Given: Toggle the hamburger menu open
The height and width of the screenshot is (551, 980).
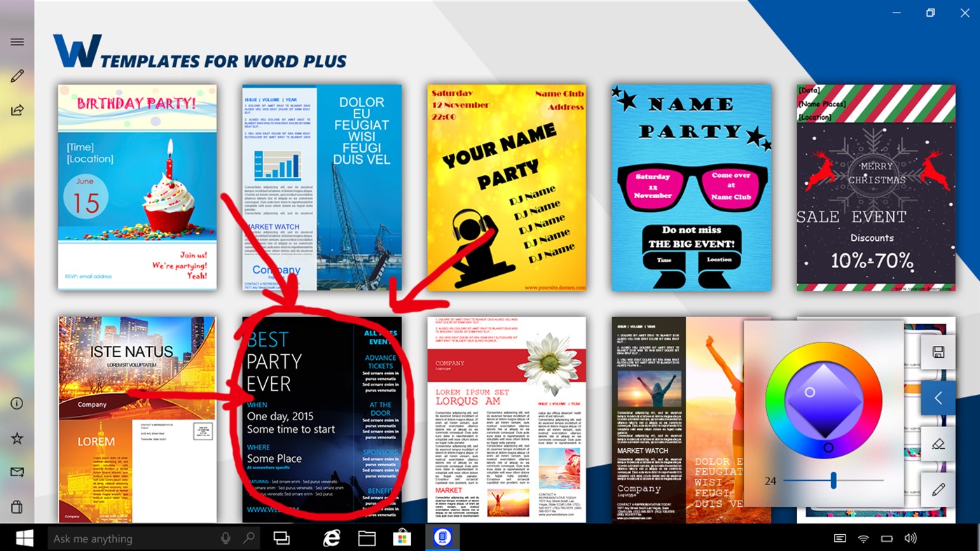Looking at the screenshot, I should coord(17,41).
